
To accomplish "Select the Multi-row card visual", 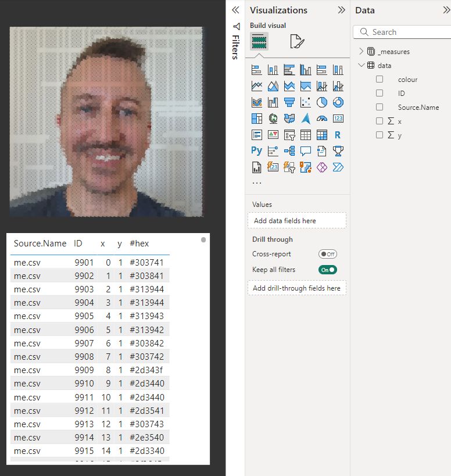I will pos(257,134).
